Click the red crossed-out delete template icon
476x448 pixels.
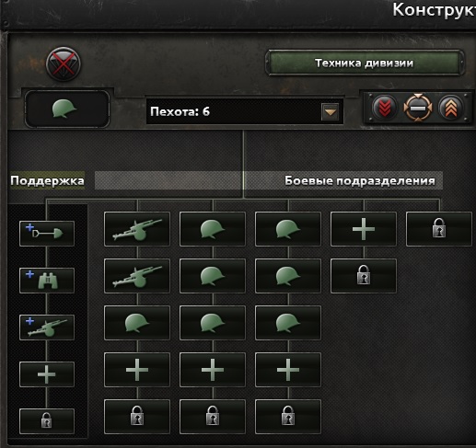(x=64, y=64)
